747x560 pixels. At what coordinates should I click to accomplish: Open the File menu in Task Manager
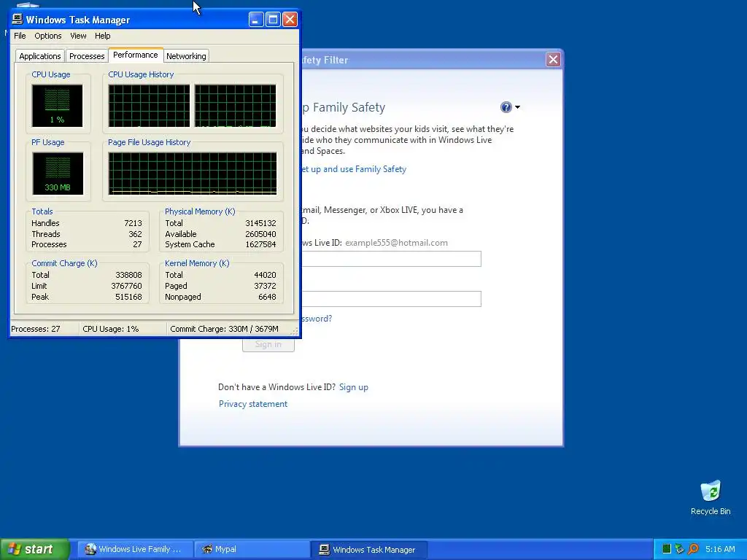(20, 36)
